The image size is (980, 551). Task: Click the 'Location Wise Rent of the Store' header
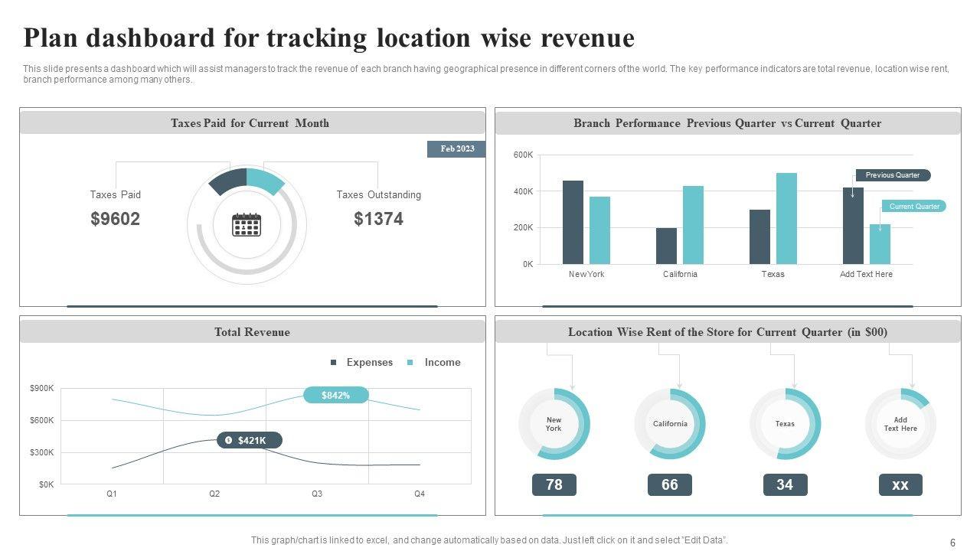coord(727,332)
